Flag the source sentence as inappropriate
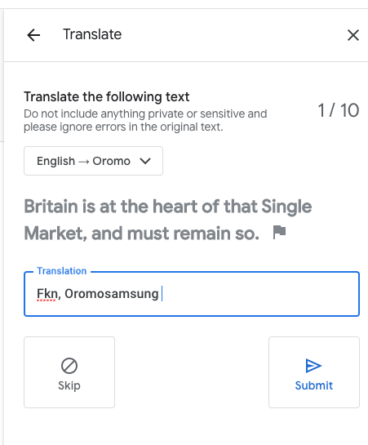The width and height of the screenshot is (368, 445). [x=279, y=232]
